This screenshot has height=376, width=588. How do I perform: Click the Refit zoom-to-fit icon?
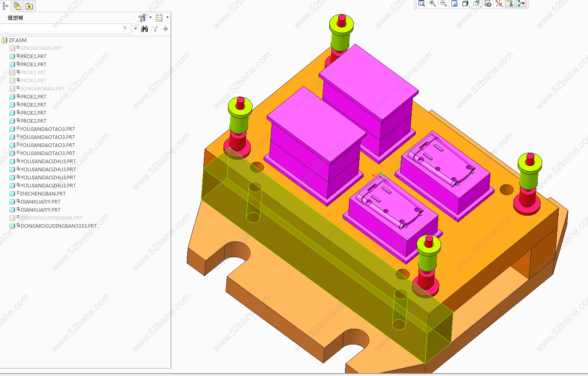(422, 4)
